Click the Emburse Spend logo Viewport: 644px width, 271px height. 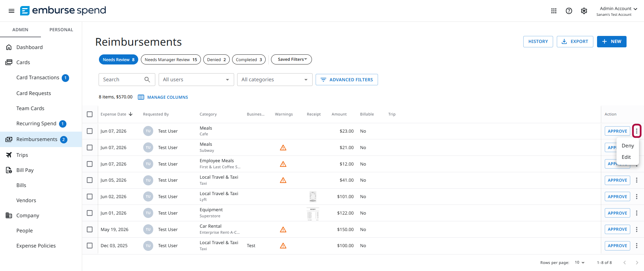(x=63, y=10)
